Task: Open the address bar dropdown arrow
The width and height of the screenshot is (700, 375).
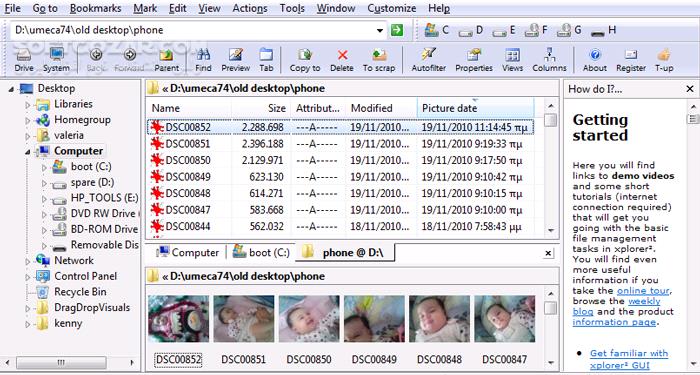Action: tap(380, 30)
